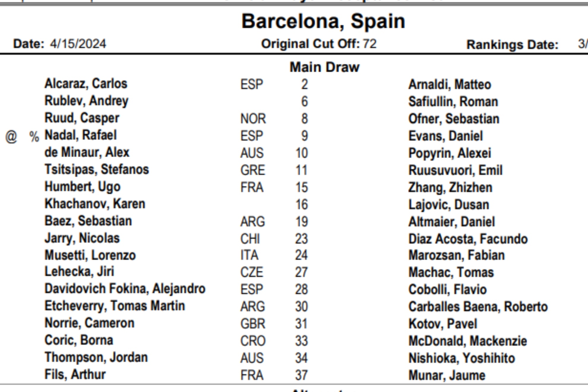Viewport: 588px width, 392px height.
Task: Click the @ symbol beside Nadal
Action: (x=11, y=137)
